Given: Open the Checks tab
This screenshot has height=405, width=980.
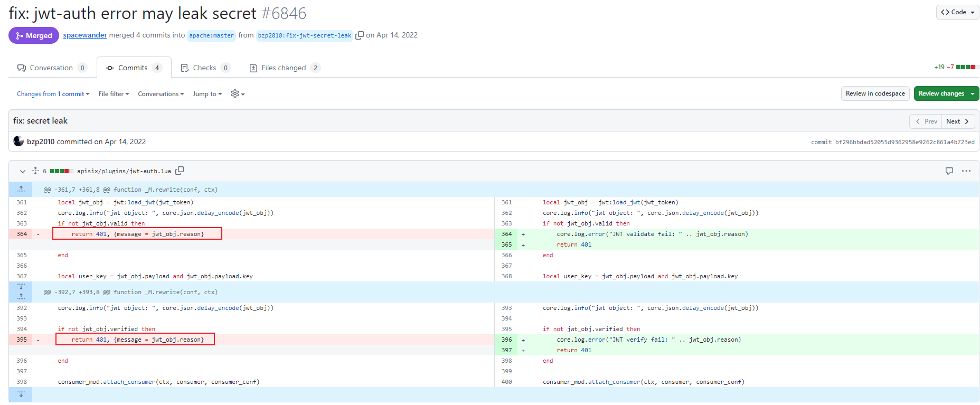Looking at the screenshot, I should pyautogui.click(x=205, y=68).
